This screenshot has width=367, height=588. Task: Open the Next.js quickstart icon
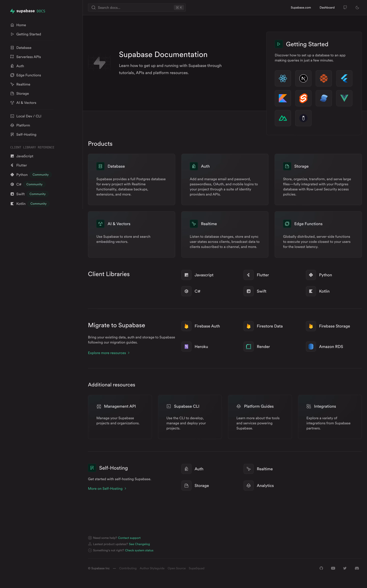303,78
